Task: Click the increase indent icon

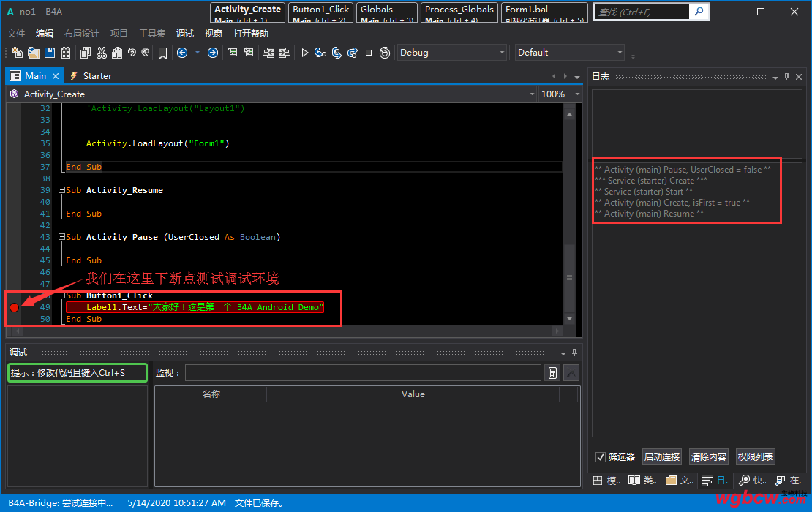Action: coord(285,52)
